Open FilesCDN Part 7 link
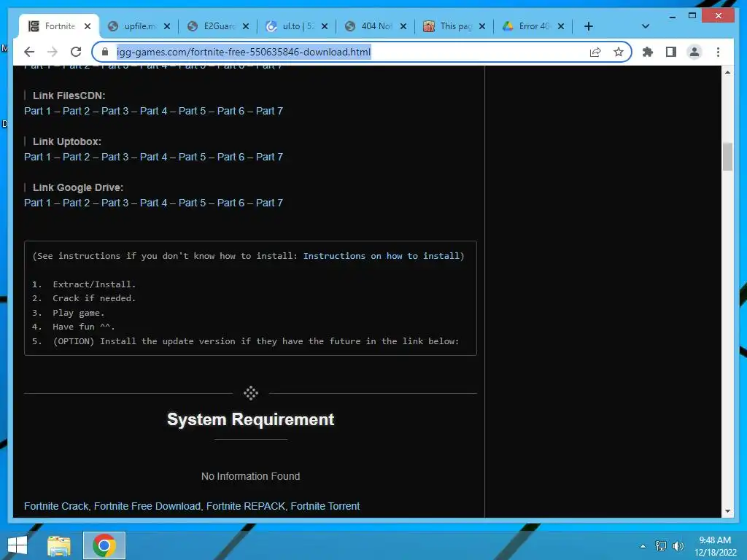Screen dimensions: 747x560 269,111
